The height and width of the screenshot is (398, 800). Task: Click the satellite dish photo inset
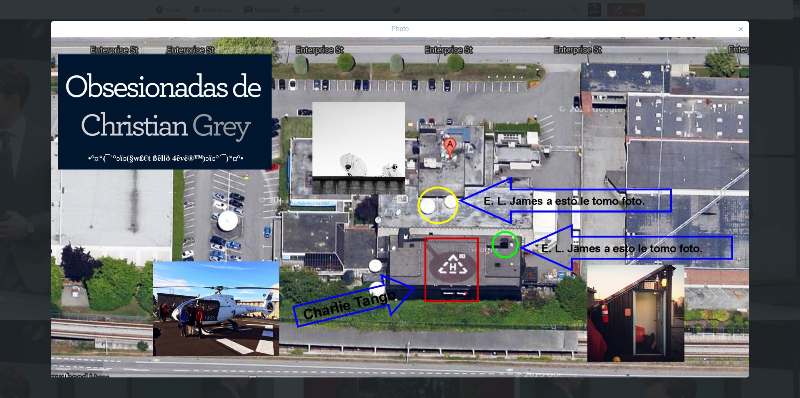(358, 148)
